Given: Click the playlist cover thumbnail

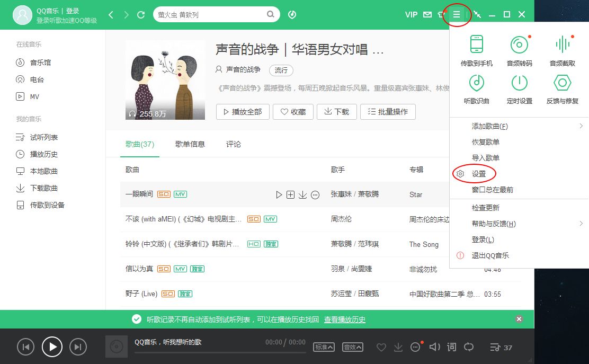Looking at the screenshot, I should click(x=165, y=80).
